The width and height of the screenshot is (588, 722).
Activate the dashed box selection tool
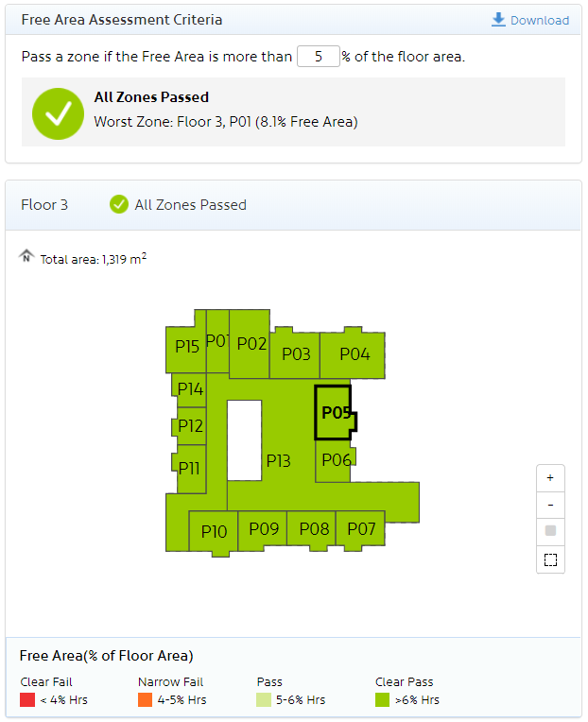point(550,559)
